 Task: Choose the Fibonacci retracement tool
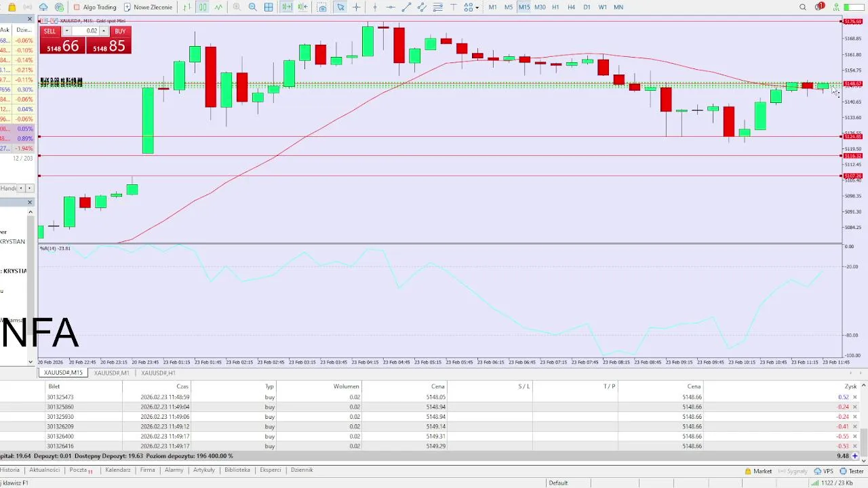coord(437,7)
